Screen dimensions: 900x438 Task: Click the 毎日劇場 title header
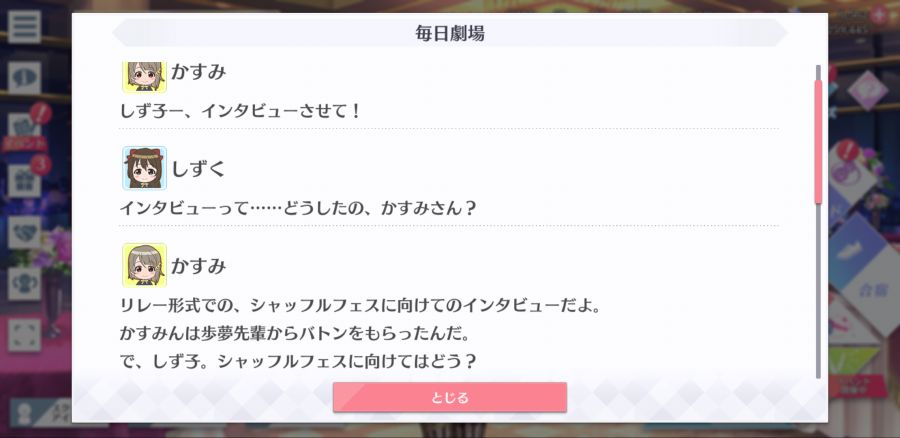449,33
